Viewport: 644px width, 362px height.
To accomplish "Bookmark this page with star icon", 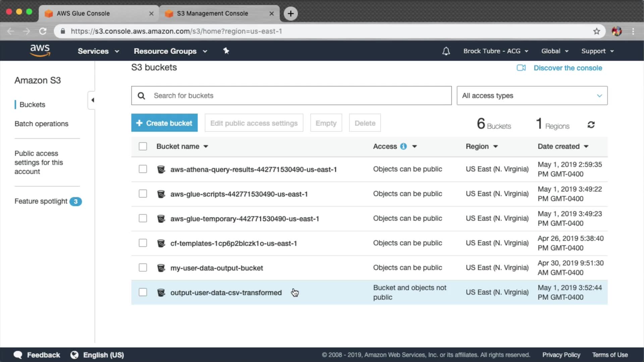I will point(596,31).
